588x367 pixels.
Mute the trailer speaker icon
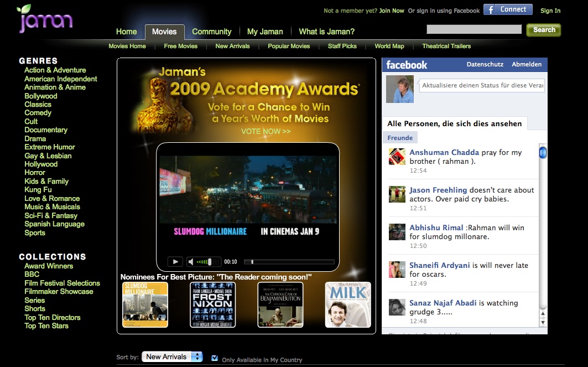pyautogui.click(x=191, y=262)
